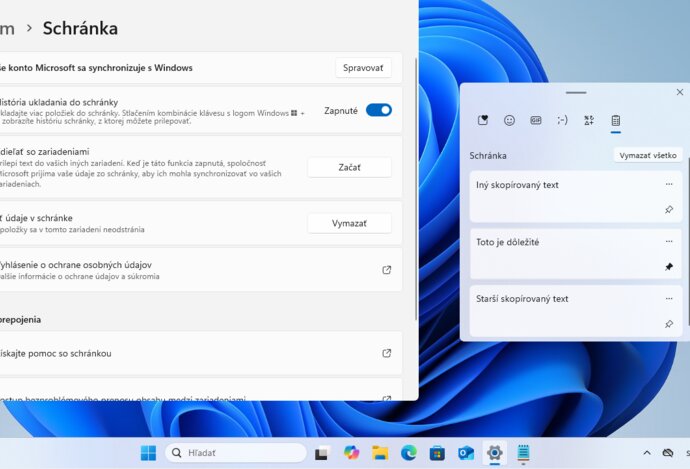Paste the Iný skopírovaný text entry
The height and width of the screenshot is (469, 690).
click(576, 197)
